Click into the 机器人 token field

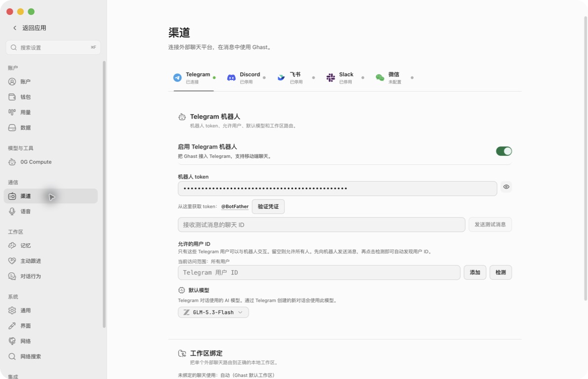point(337,189)
